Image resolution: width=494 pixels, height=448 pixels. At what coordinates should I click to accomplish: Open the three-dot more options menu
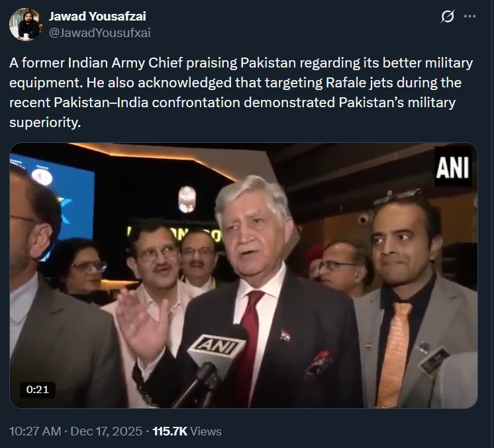pyautogui.click(x=470, y=17)
